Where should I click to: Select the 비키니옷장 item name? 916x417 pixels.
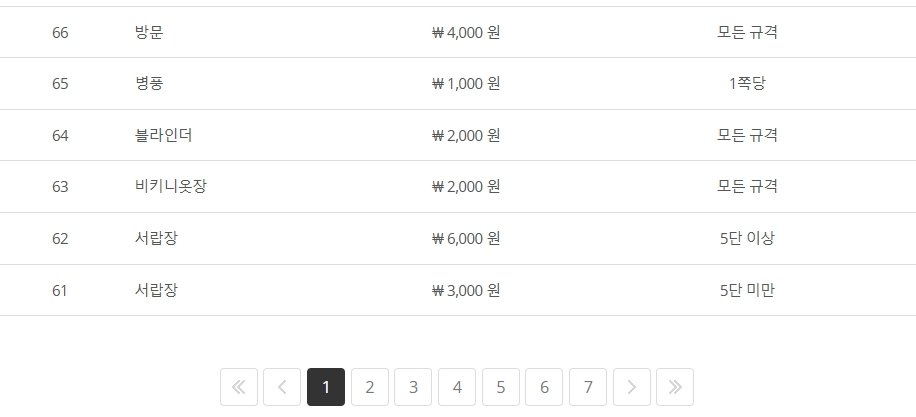[170, 186]
